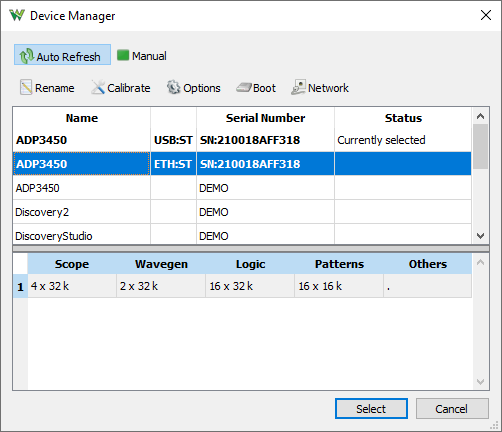Click serial number in the ETH:ST row
Screen dimensions: 502x432
265,164
